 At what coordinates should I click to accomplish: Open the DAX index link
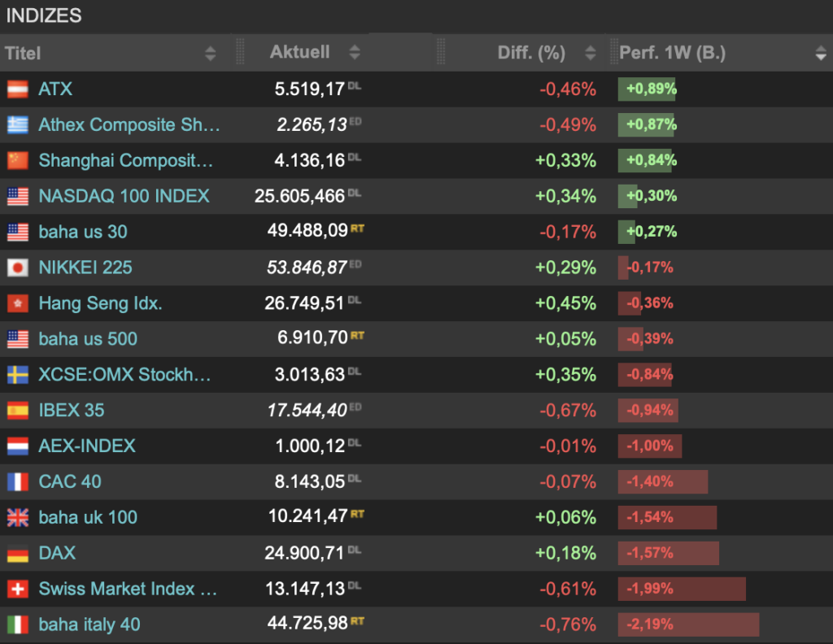57,553
